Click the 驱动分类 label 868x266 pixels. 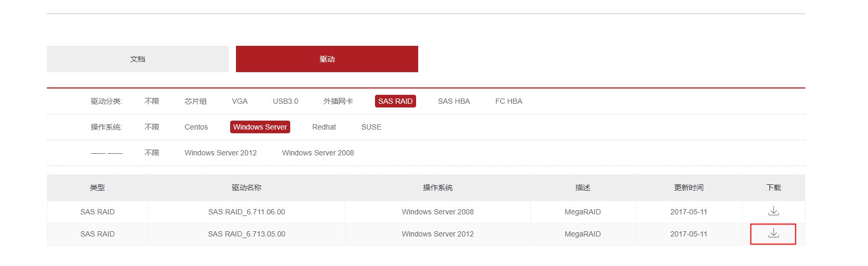(x=106, y=101)
